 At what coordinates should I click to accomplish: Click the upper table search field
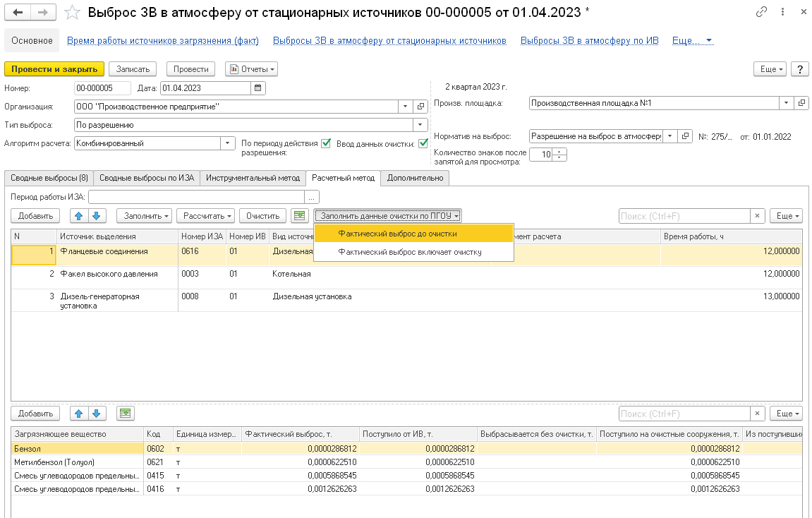[684, 216]
